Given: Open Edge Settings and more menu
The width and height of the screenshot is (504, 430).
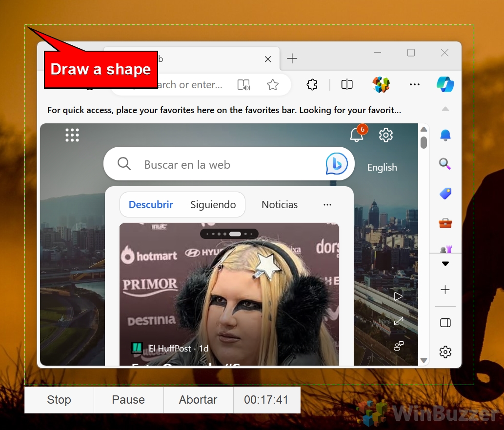Looking at the screenshot, I should (x=415, y=84).
